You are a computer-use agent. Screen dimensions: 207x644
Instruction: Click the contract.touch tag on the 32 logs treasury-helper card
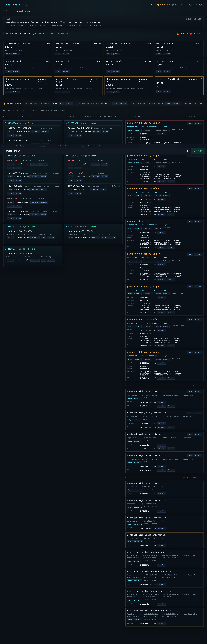(x=134, y=196)
